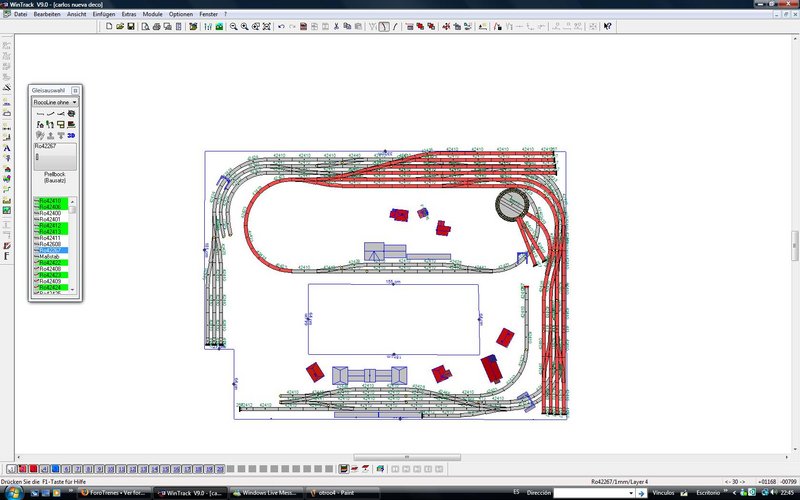Open the 3D view icon in bottom toolbar
This screenshot has width=800, height=500.
click(x=380, y=469)
